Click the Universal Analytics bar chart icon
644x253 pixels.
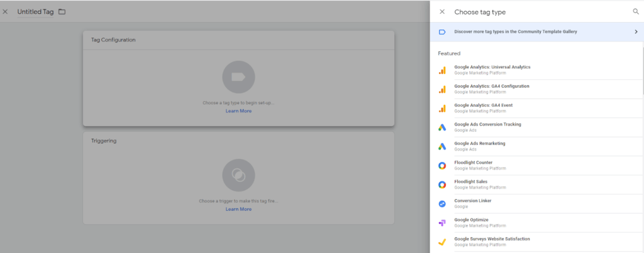point(442,70)
